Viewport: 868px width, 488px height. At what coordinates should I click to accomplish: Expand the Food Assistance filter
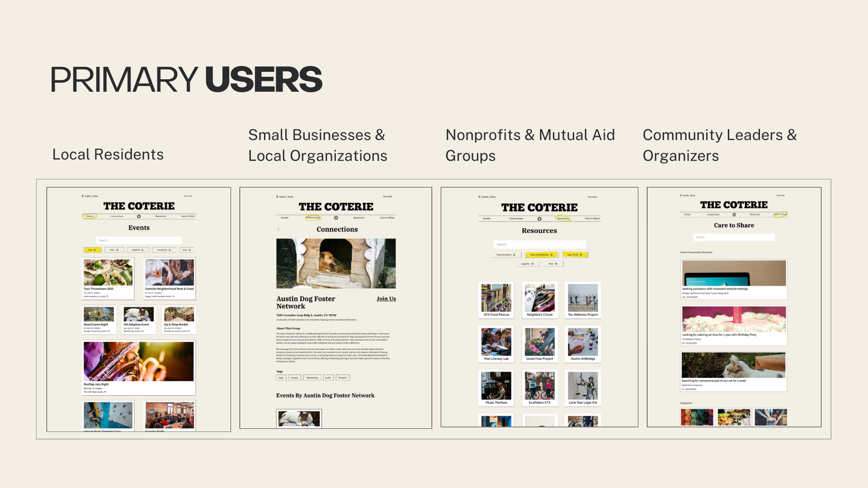506,255
